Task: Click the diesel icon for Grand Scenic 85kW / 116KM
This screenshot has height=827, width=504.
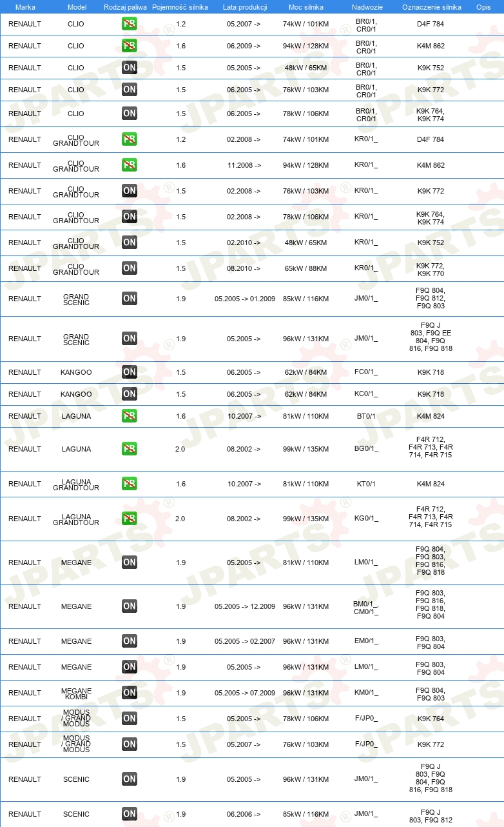Action: 129,299
